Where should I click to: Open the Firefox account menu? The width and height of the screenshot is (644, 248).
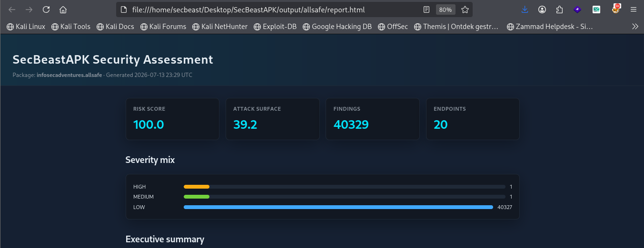pyautogui.click(x=542, y=10)
